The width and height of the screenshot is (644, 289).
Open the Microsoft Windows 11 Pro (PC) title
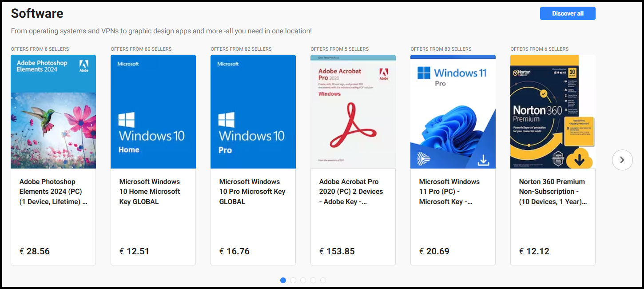pos(449,192)
